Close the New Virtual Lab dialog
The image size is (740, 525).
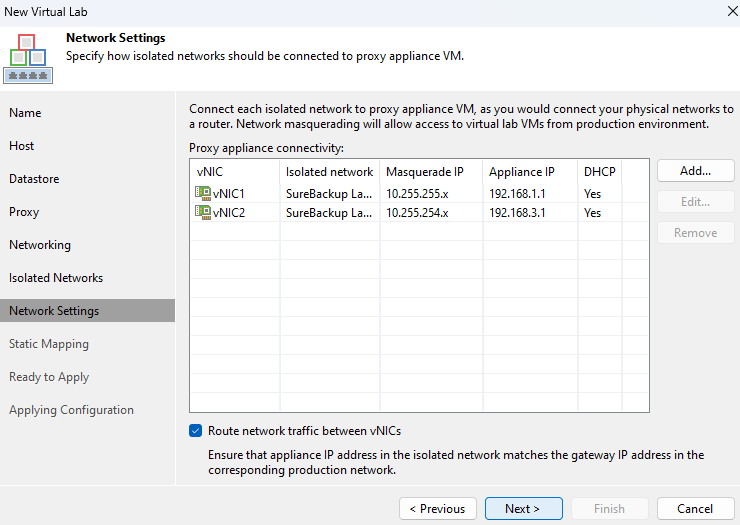tap(732, 11)
